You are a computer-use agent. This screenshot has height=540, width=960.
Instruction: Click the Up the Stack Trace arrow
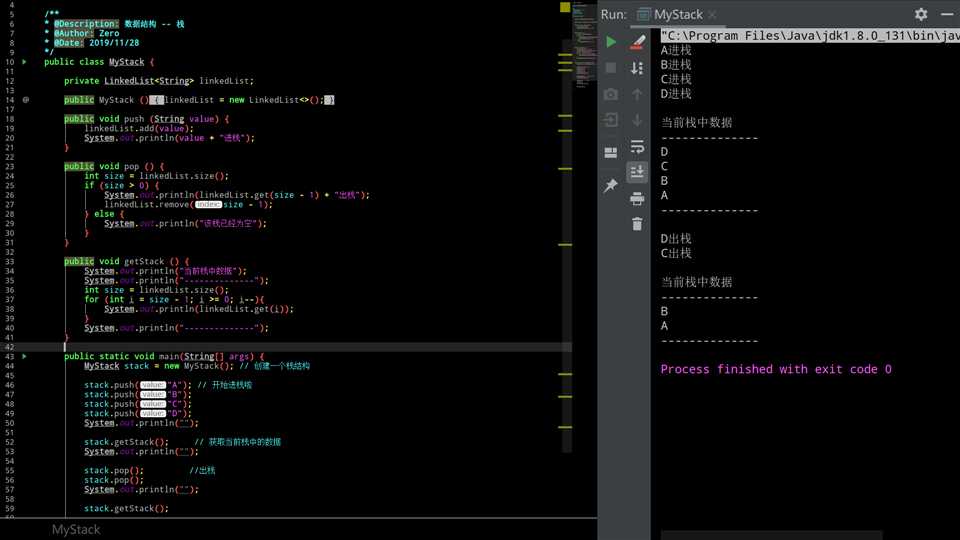point(637,94)
